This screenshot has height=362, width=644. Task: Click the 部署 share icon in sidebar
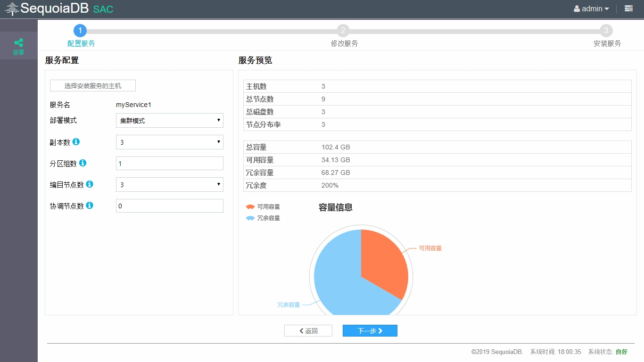[18, 43]
